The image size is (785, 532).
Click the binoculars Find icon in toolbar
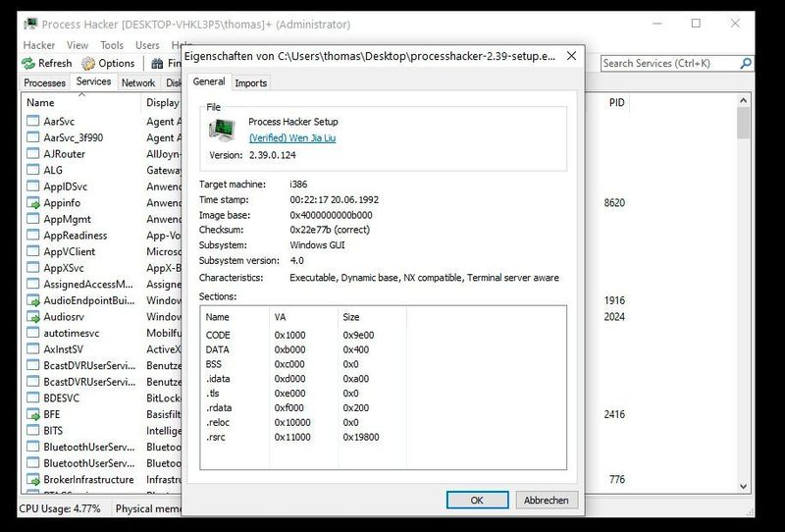pyautogui.click(x=157, y=64)
